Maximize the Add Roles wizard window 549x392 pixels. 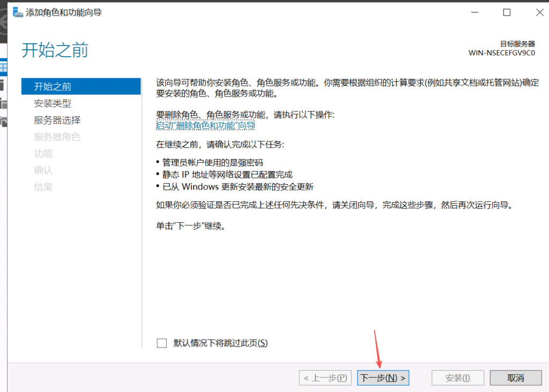(x=507, y=12)
